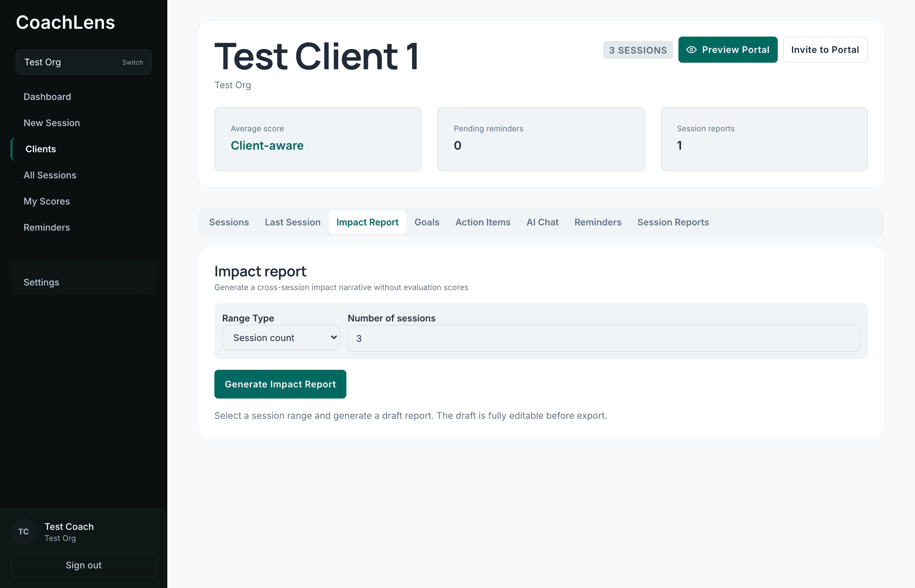This screenshot has width=915, height=588.
Task: Open the AI Chat tab
Action: tap(542, 222)
